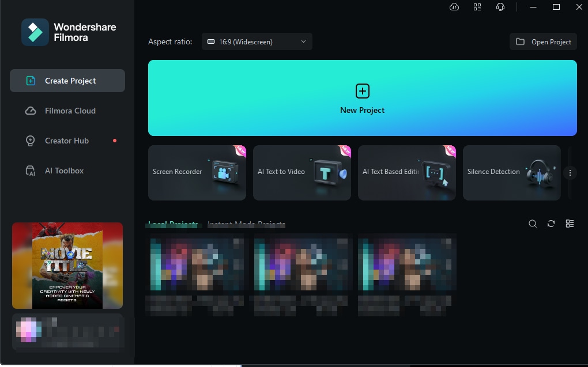Image resolution: width=588 pixels, height=367 pixels.
Task: Go to Creator Hub
Action: (67, 141)
